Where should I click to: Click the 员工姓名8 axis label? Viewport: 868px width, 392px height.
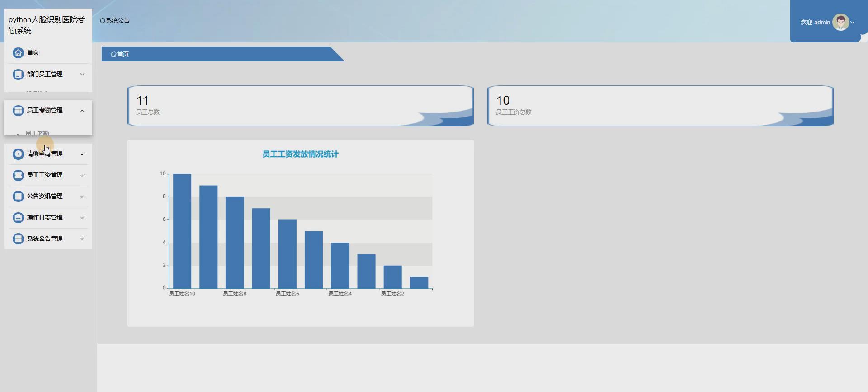point(235,294)
